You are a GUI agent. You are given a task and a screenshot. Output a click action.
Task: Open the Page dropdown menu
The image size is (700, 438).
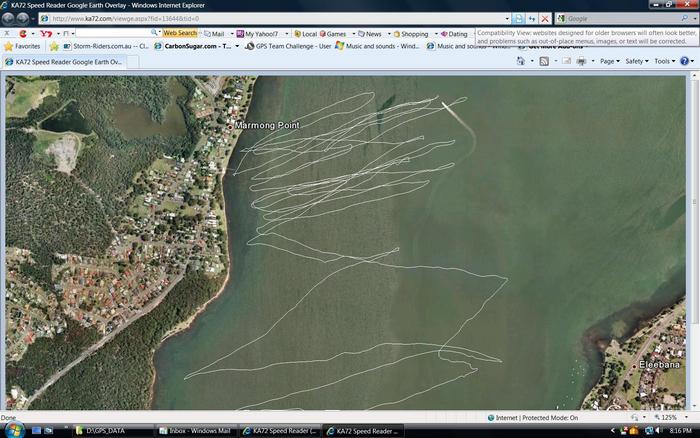[x=609, y=61]
